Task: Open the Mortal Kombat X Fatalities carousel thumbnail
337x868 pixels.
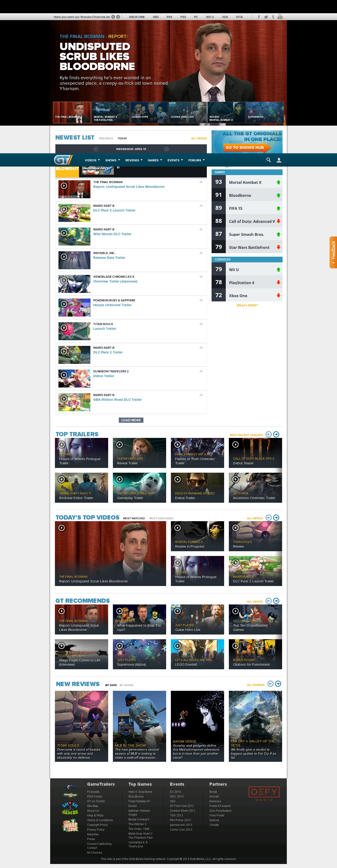Action: tap(111, 112)
